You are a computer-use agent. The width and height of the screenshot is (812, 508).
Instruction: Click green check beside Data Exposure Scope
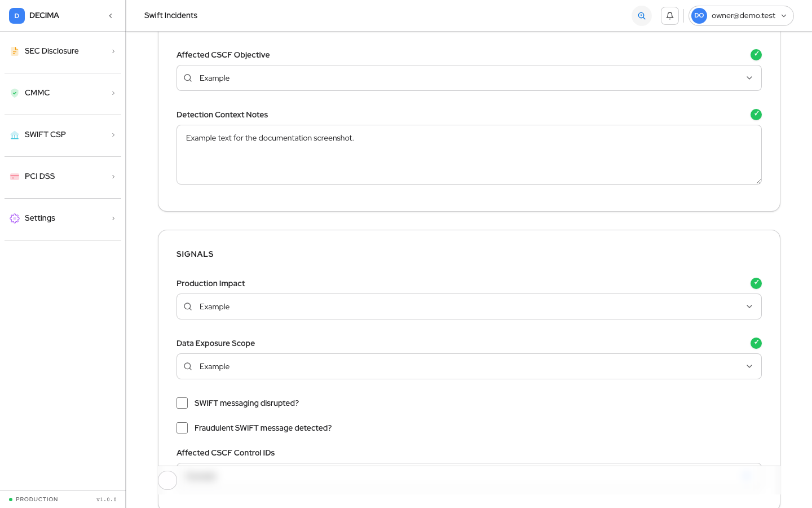pyautogui.click(x=756, y=343)
